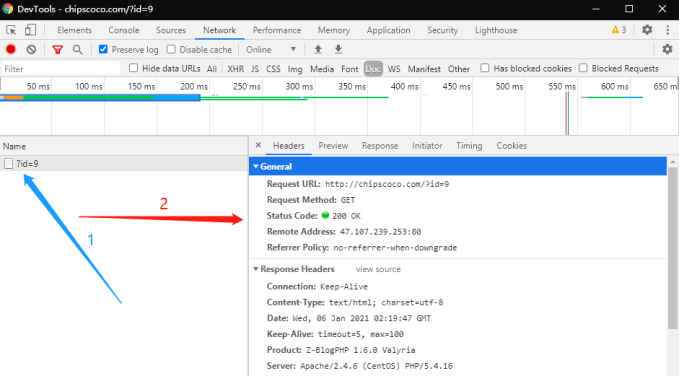680x377 pixels.
Task: Open Network settings gear in the toolbar
Action: coord(667,49)
